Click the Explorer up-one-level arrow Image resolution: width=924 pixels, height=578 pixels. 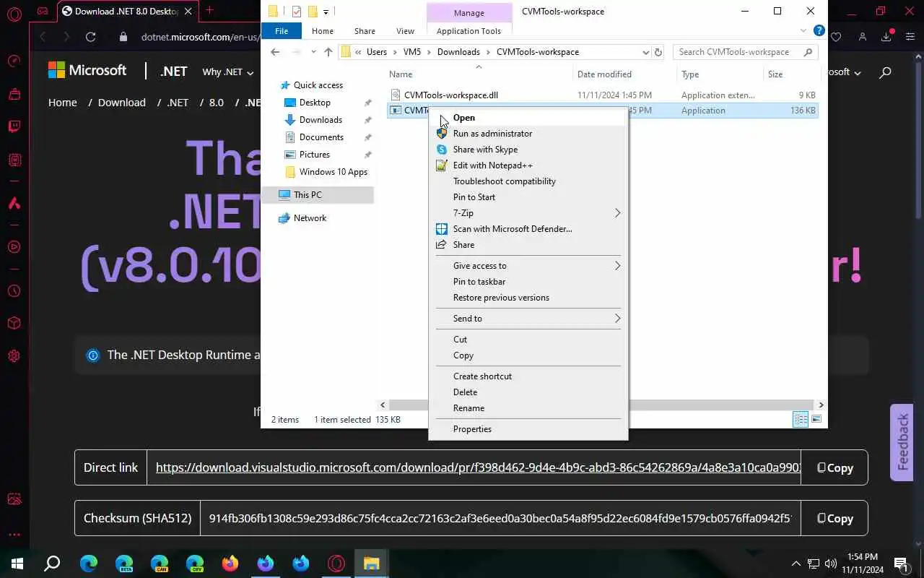coord(328,52)
